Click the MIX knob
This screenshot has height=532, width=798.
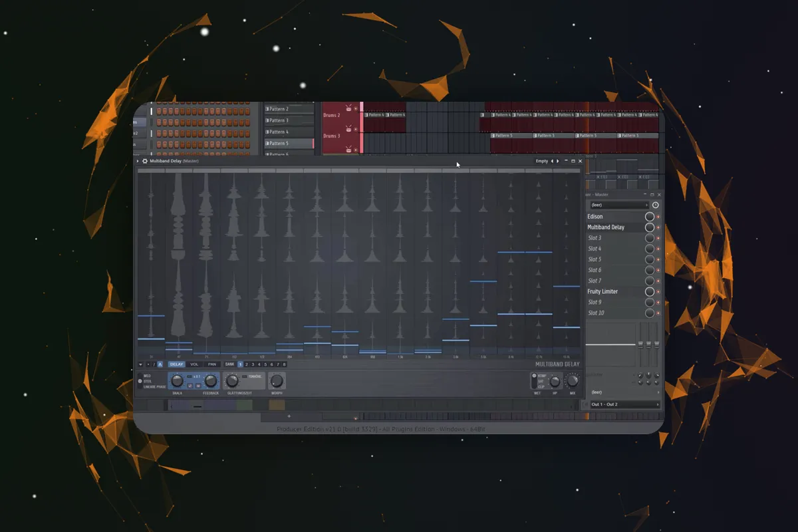(573, 380)
